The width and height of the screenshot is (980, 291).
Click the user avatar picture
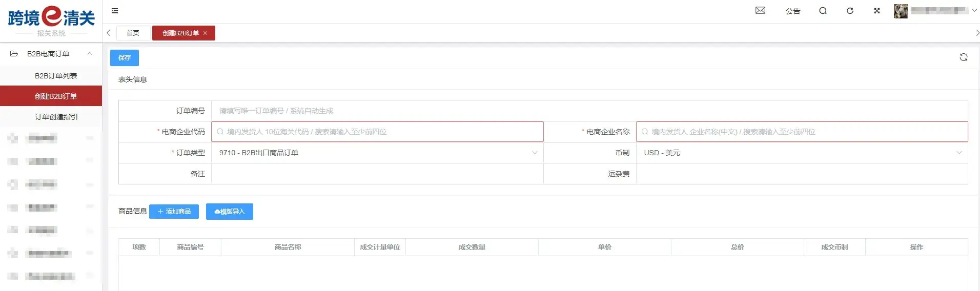[x=901, y=11]
